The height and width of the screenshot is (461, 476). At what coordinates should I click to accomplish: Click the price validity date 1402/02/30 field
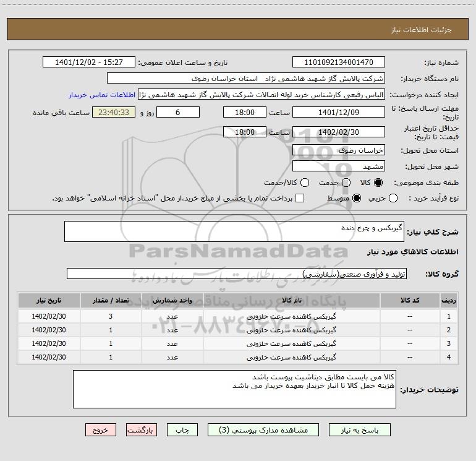coord(339,132)
